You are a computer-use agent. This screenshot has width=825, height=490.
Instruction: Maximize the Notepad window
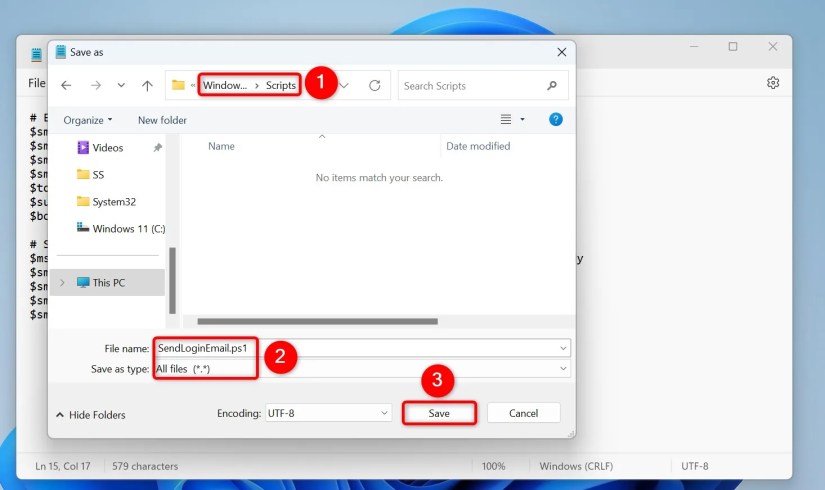click(733, 46)
